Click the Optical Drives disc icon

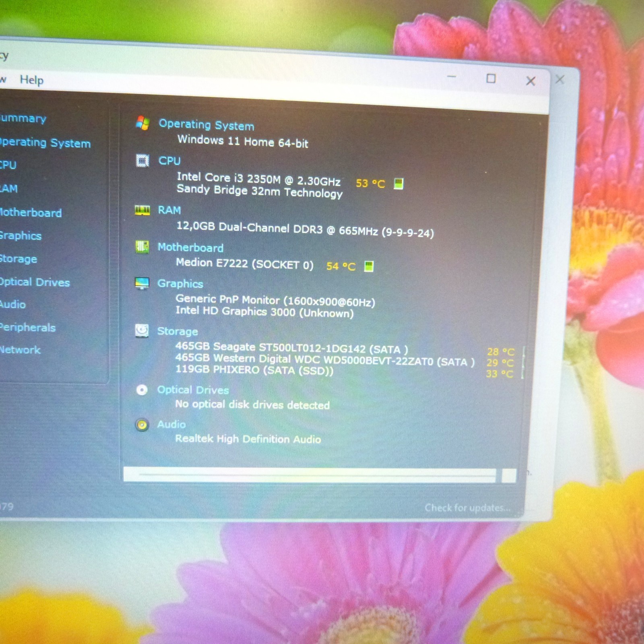click(x=142, y=390)
